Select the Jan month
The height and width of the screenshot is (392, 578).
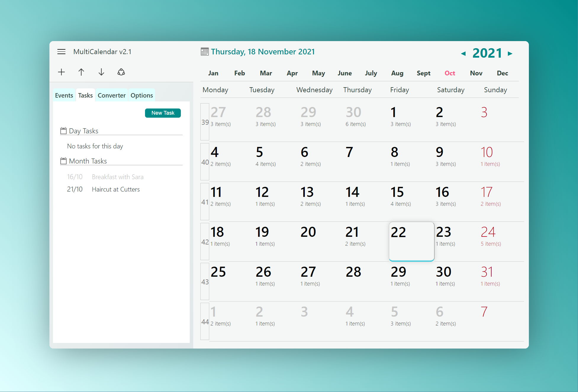213,73
